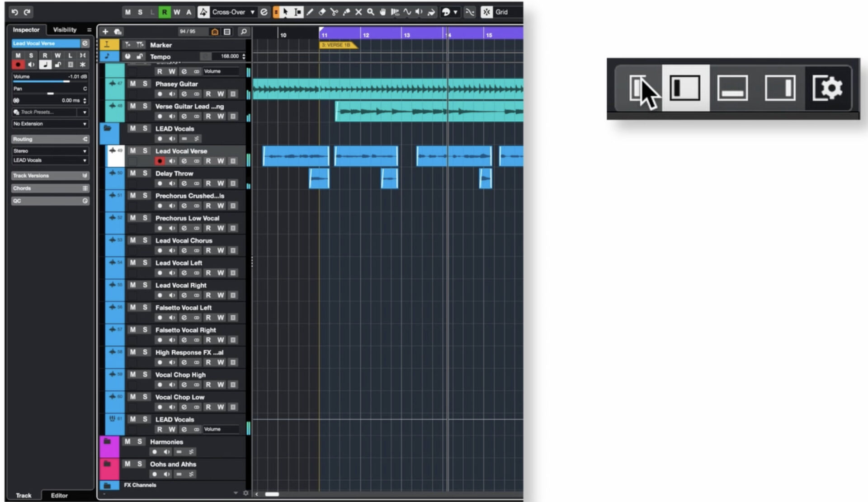The height and width of the screenshot is (502, 868).
Task: Click the track delay 0.00 ms field
Action: [70, 100]
